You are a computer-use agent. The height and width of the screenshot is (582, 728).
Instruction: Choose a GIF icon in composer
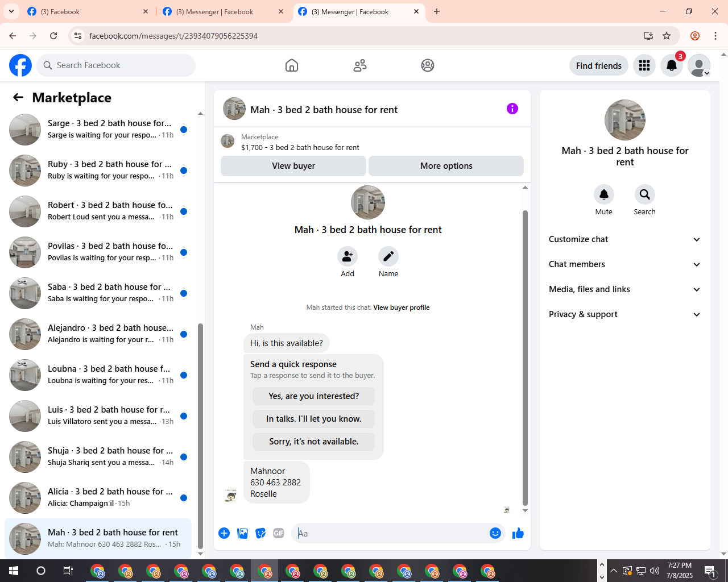click(x=279, y=533)
